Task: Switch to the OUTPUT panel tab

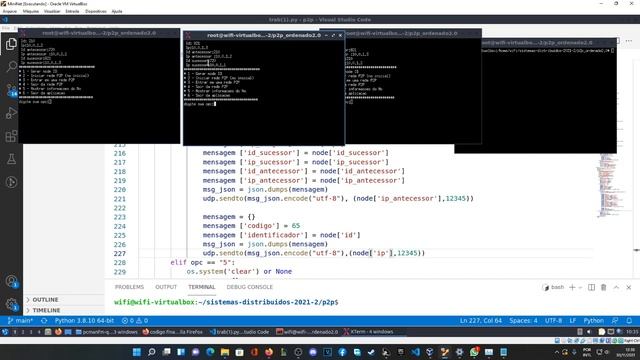Action: (x=166, y=287)
